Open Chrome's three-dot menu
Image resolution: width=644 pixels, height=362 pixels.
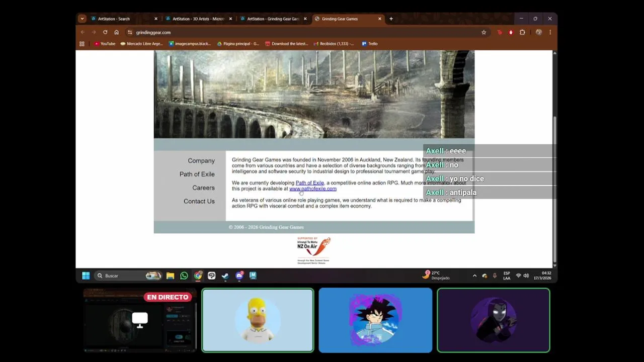[x=550, y=32]
